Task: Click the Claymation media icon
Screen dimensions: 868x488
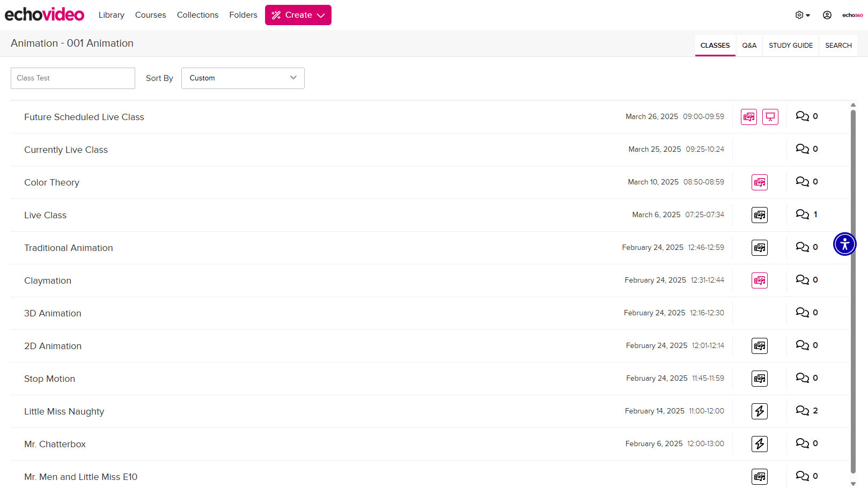Action: [x=759, y=280]
